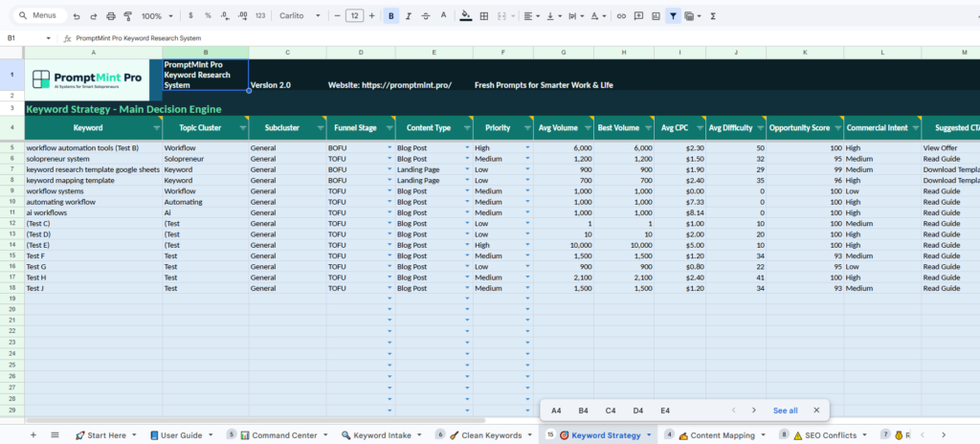Open the zoom 100% dropdown

157,15
